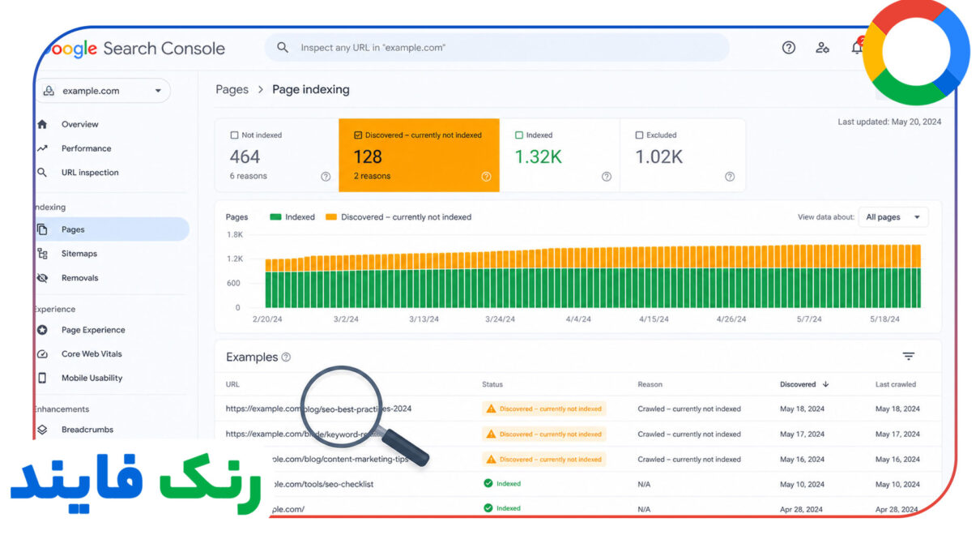
Task: Open the All pages dropdown
Action: pos(893,217)
